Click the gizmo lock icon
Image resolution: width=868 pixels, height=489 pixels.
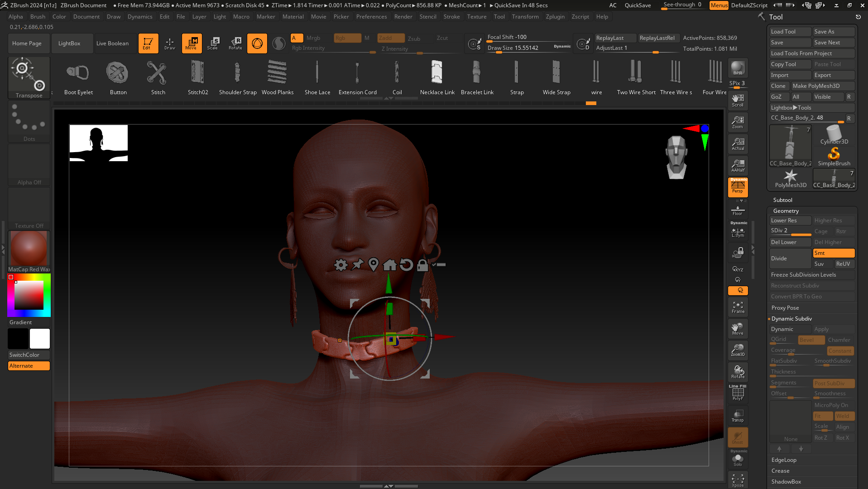coord(422,264)
